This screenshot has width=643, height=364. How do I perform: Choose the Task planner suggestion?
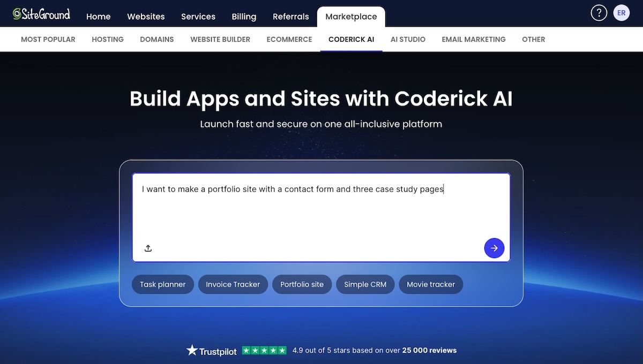pyautogui.click(x=163, y=284)
